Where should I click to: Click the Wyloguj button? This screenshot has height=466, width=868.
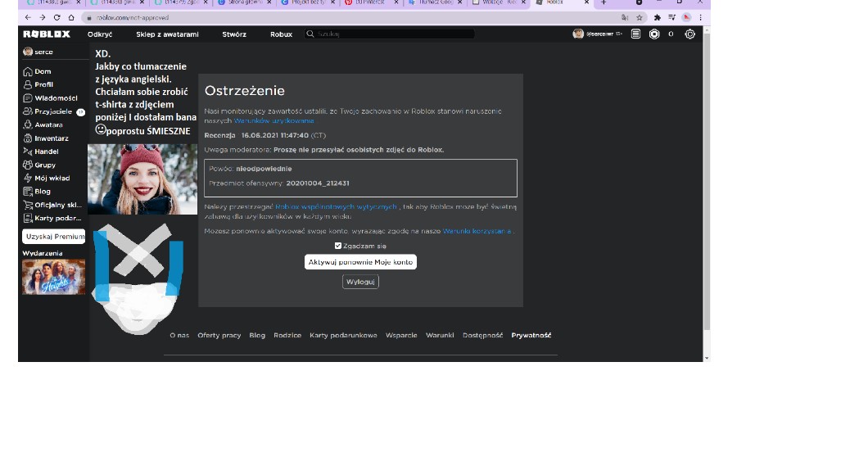coord(360,282)
